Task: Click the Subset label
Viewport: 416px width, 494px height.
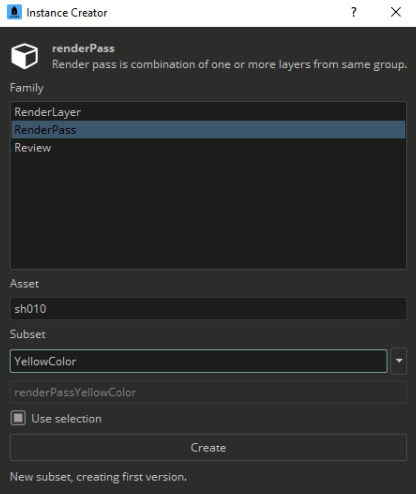Action: 27,334
